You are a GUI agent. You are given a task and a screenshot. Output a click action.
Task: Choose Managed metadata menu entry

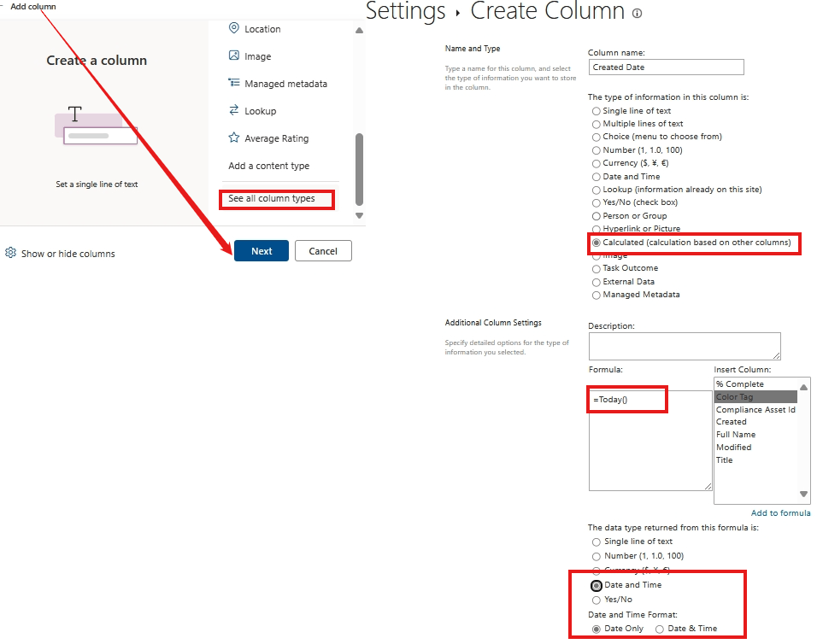pos(285,84)
